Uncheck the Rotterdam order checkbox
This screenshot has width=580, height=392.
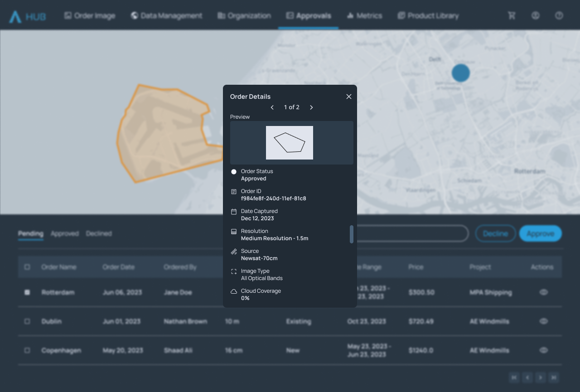tap(27, 292)
